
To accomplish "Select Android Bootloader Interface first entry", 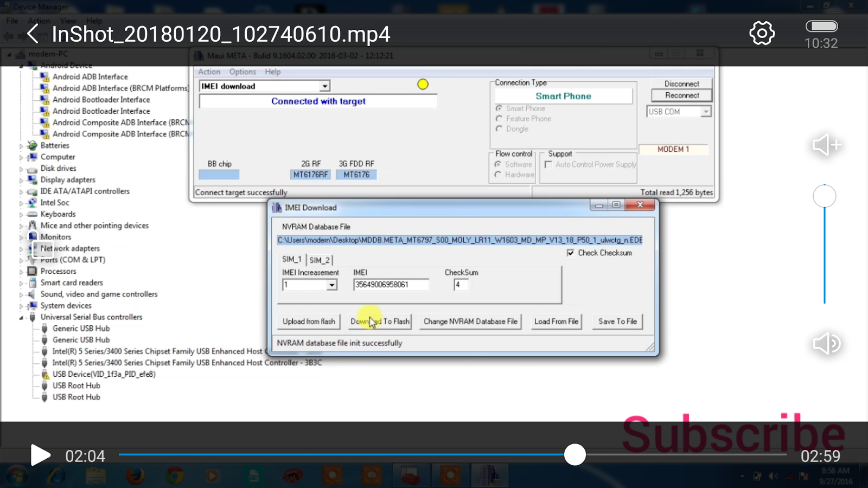I will [101, 100].
